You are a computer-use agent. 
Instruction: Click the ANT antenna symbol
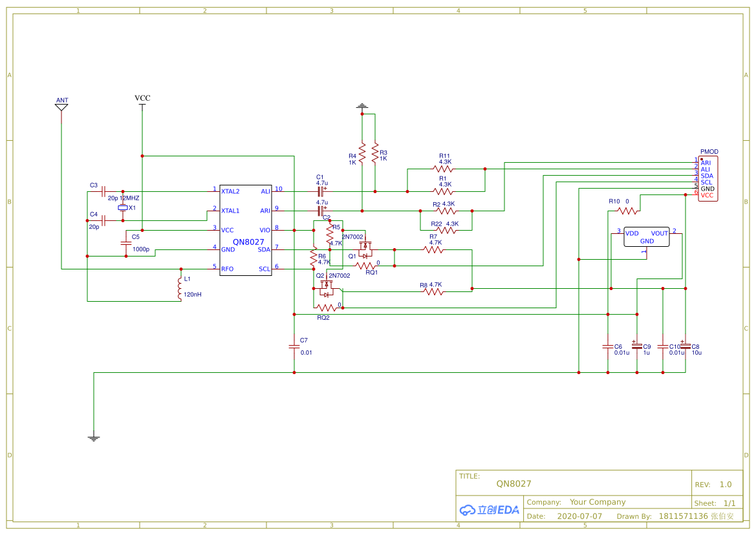[61, 107]
